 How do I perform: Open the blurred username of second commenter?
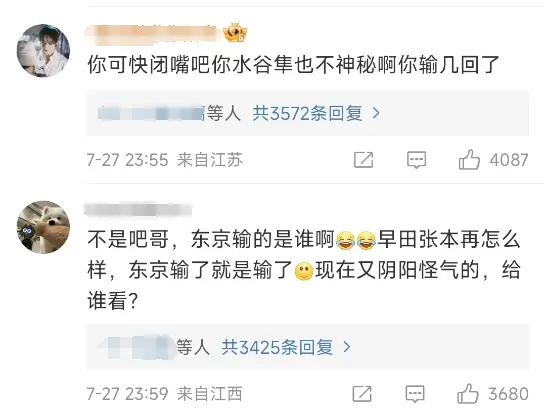click(x=138, y=210)
